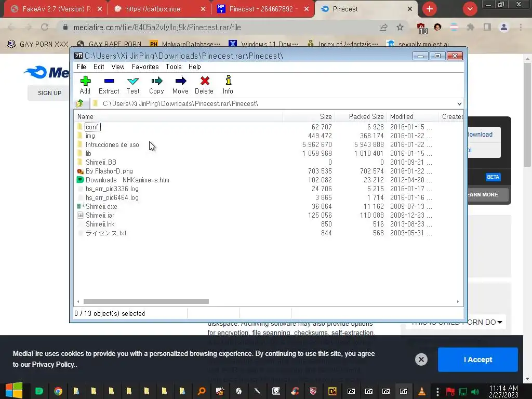The width and height of the screenshot is (532, 399).
Task: Expand the 7-Zip address path dropdown
Action: (x=459, y=104)
